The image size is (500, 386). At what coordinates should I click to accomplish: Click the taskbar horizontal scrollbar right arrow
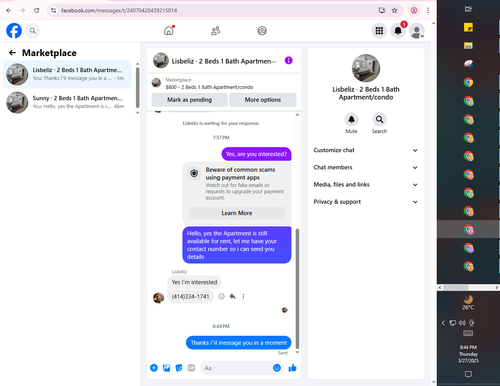pyautogui.click(x=497, y=287)
